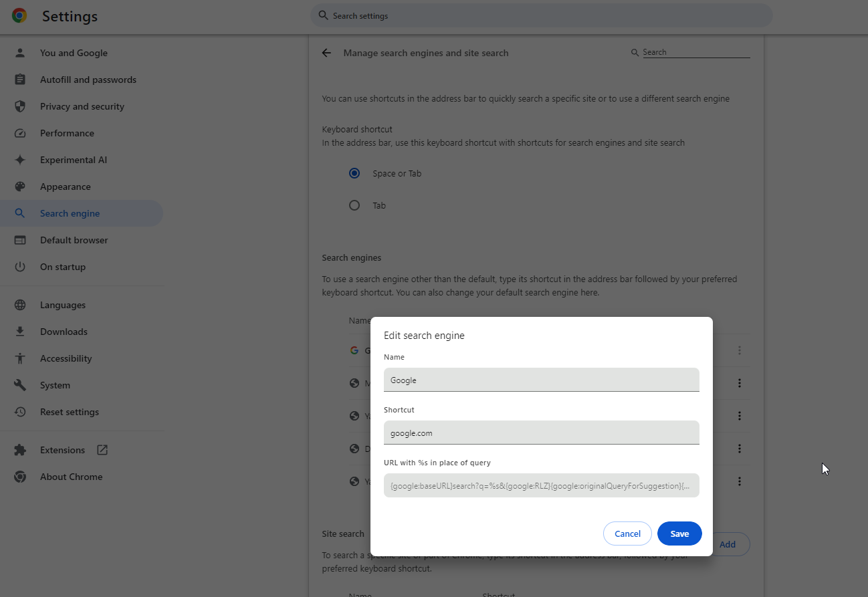Select the Tab keyboard shortcut option
Image resolution: width=868 pixels, height=597 pixels.
354,205
